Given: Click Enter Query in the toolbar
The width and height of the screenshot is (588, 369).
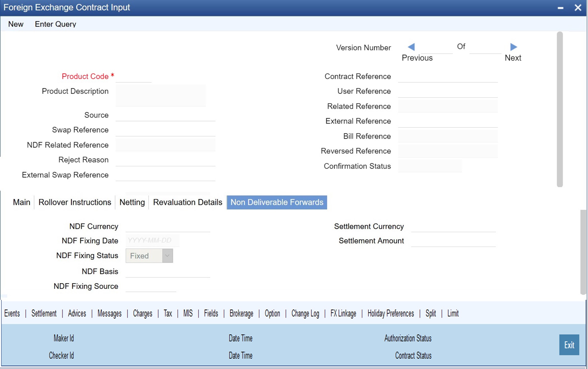Looking at the screenshot, I should [55, 24].
